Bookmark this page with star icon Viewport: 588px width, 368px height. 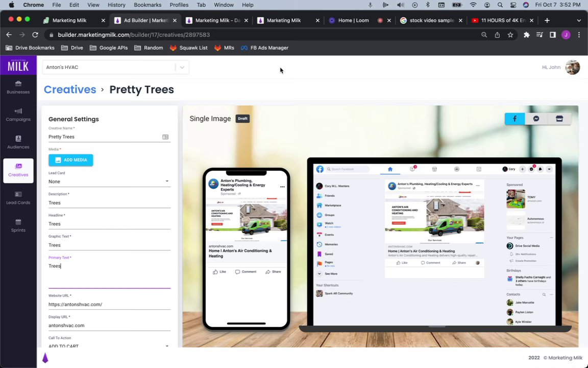pos(510,35)
